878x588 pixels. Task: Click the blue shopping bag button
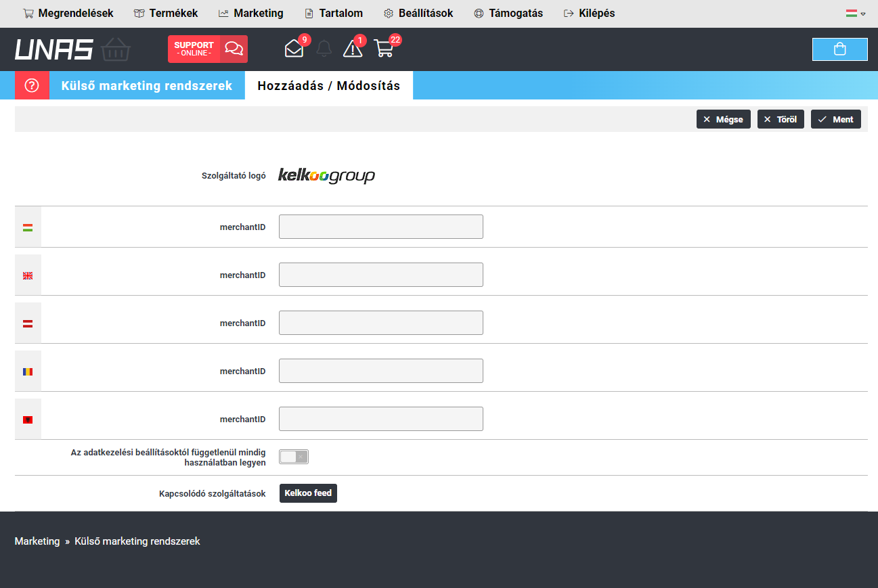pyautogui.click(x=839, y=49)
